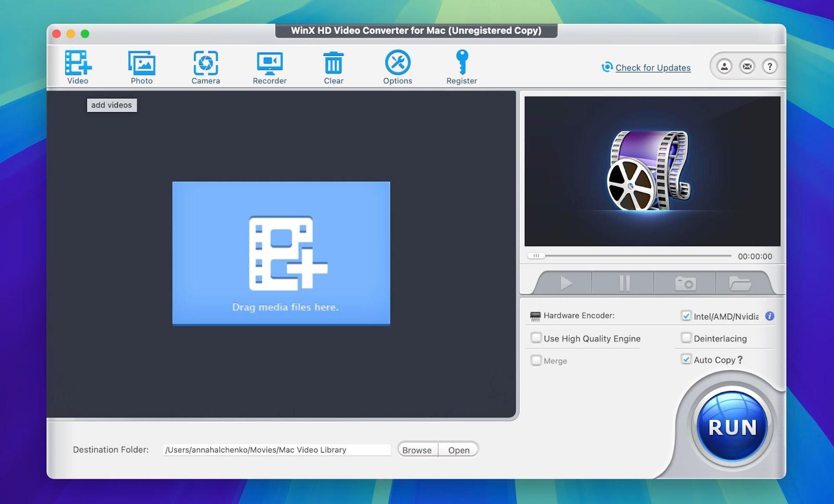Click the Destination Folder path field
The image size is (834, 504).
(277, 450)
